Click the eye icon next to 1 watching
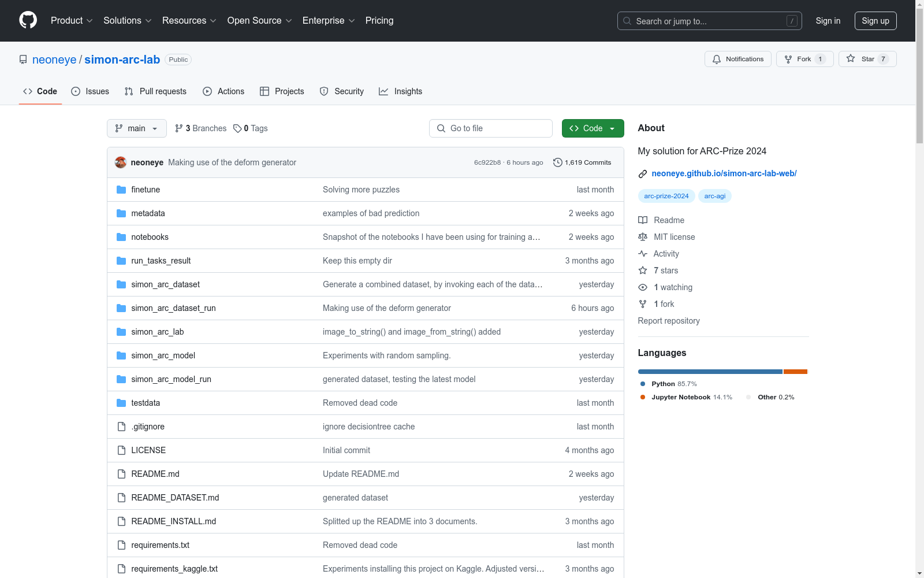This screenshot has height=578, width=924. [x=643, y=287]
